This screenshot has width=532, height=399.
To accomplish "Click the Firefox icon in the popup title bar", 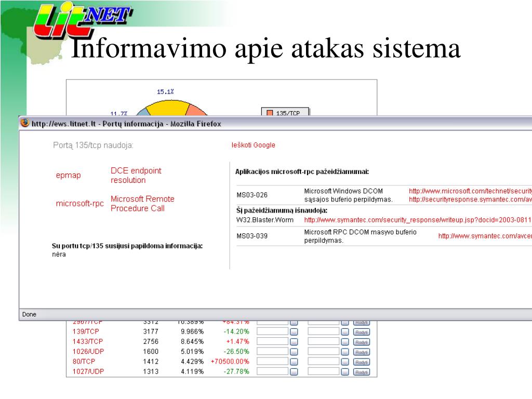I will pos(24,123).
